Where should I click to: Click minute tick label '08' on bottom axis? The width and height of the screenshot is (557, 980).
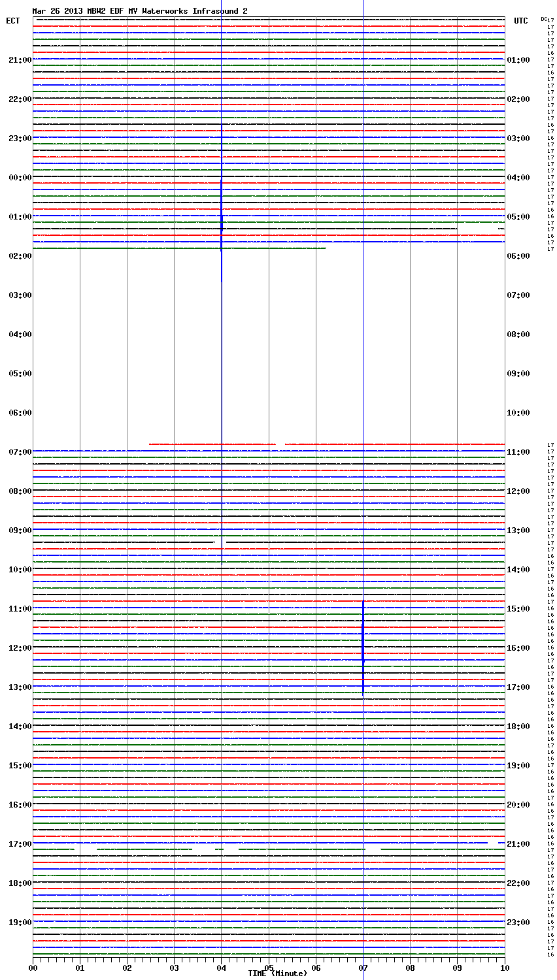(x=410, y=968)
